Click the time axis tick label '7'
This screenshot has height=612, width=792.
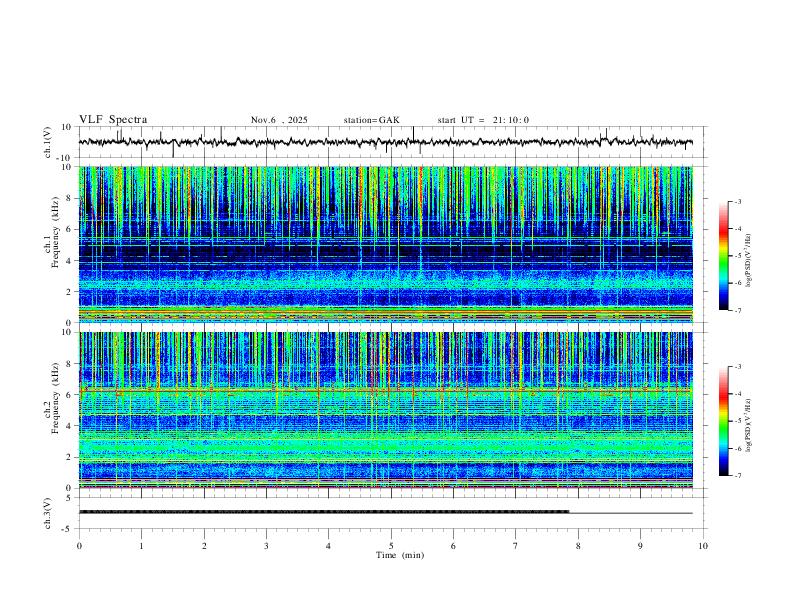tap(516, 546)
